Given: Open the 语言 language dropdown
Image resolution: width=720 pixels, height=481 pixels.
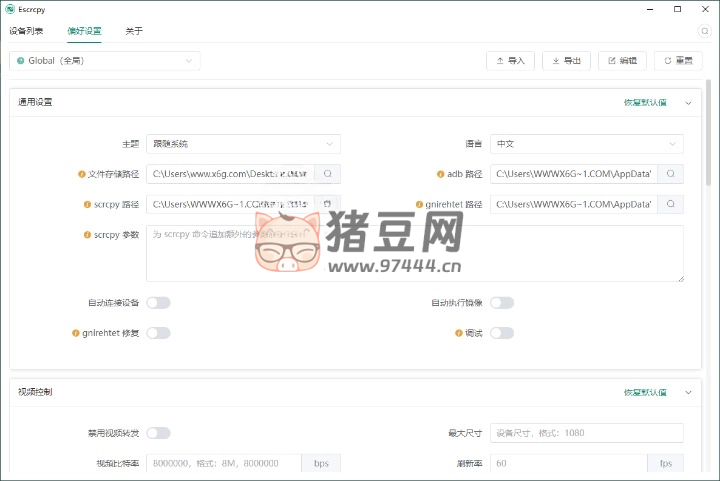Looking at the screenshot, I should click(x=587, y=144).
